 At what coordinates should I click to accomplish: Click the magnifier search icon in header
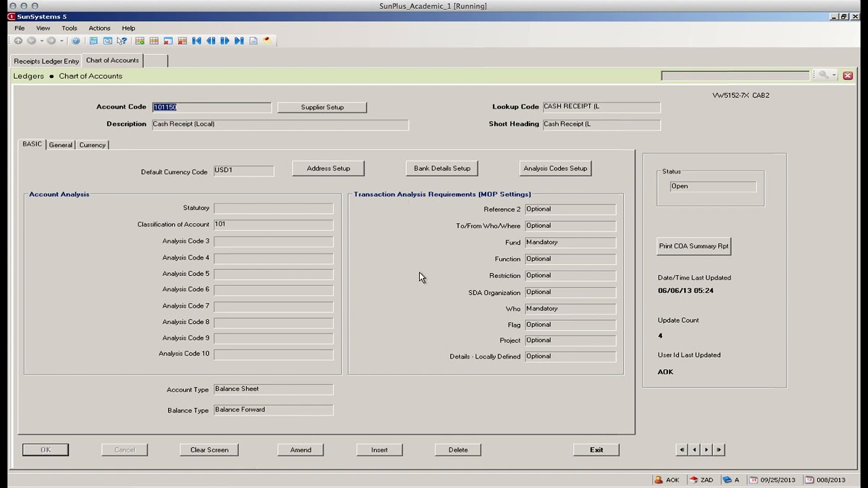(x=823, y=75)
